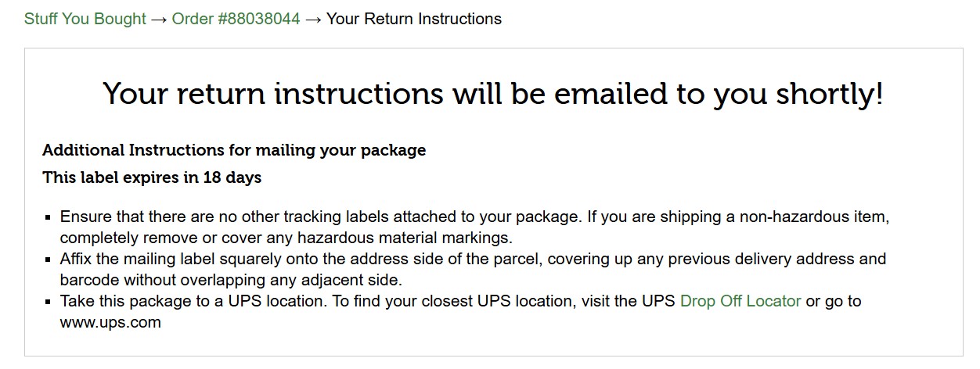Viewport: 980px width, 369px height.
Task: Click the bullet marker before 'Ensure that there'
Action: click(49, 217)
